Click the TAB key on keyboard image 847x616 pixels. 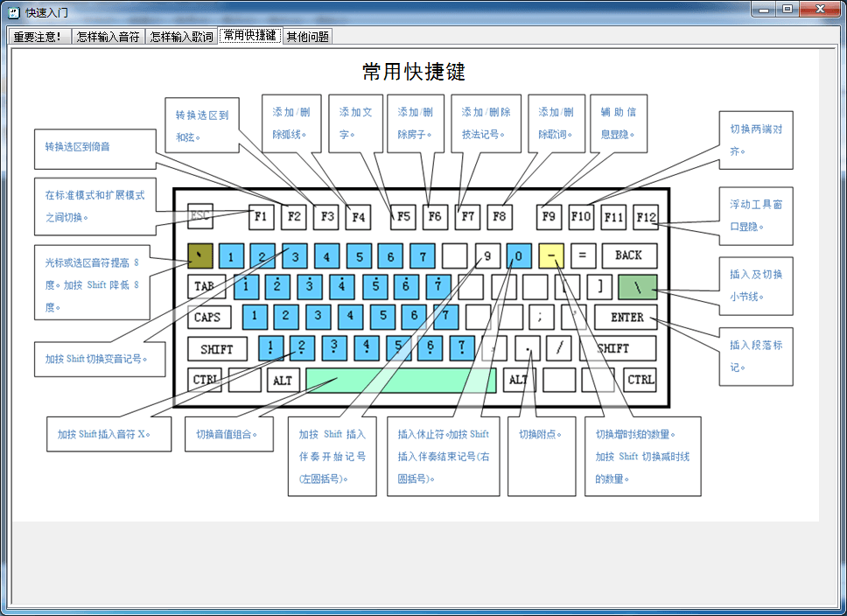pos(204,287)
